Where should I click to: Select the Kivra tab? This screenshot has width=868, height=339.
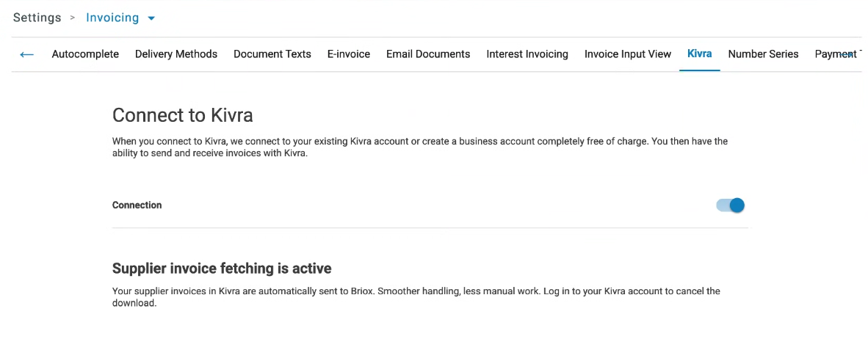pos(699,54)
